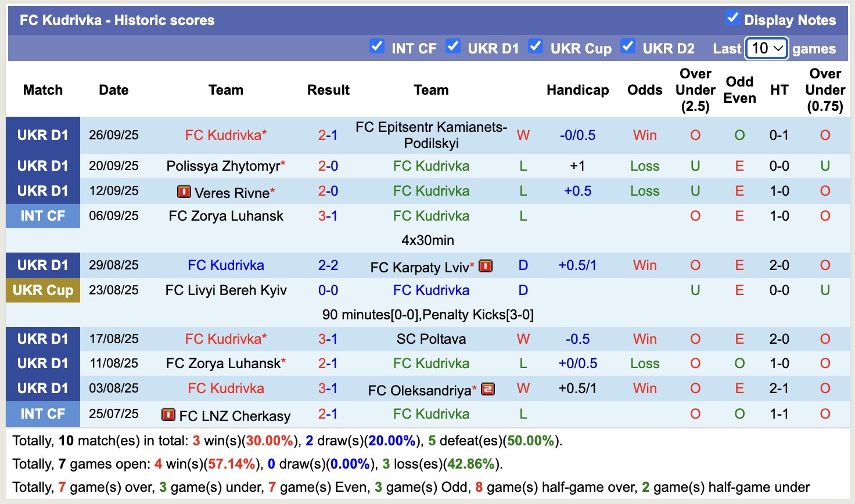The image size is (855, 504).
Task: Click the 0-0 score for the Cup match
Action: click(x=328, y=290)
